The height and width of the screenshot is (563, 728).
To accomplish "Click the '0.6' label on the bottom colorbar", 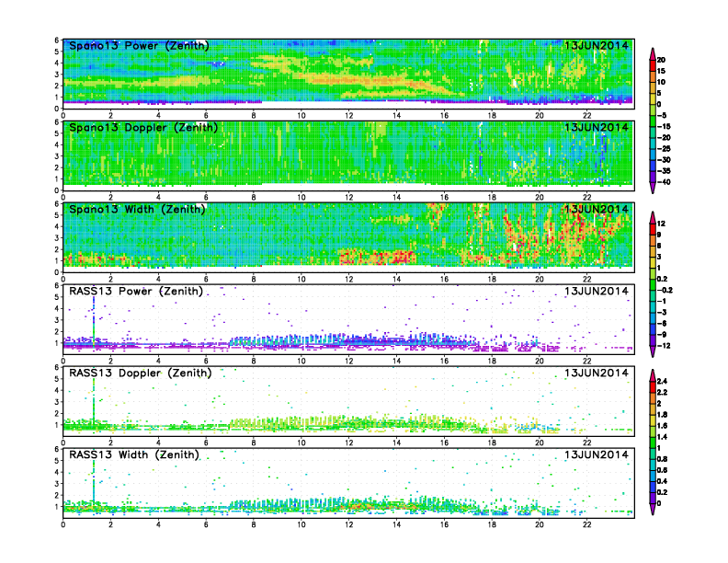I will tap(662, 470).
